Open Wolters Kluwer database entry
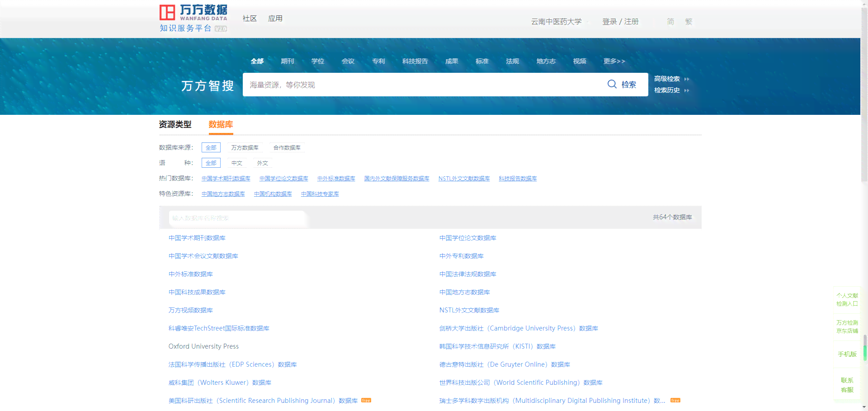 220,383
